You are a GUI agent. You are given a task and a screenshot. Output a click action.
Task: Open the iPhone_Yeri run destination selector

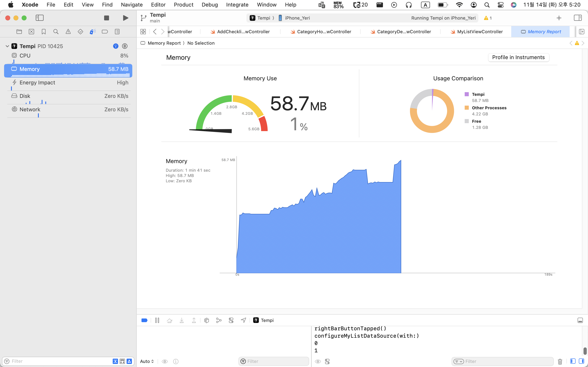(297, 18)
